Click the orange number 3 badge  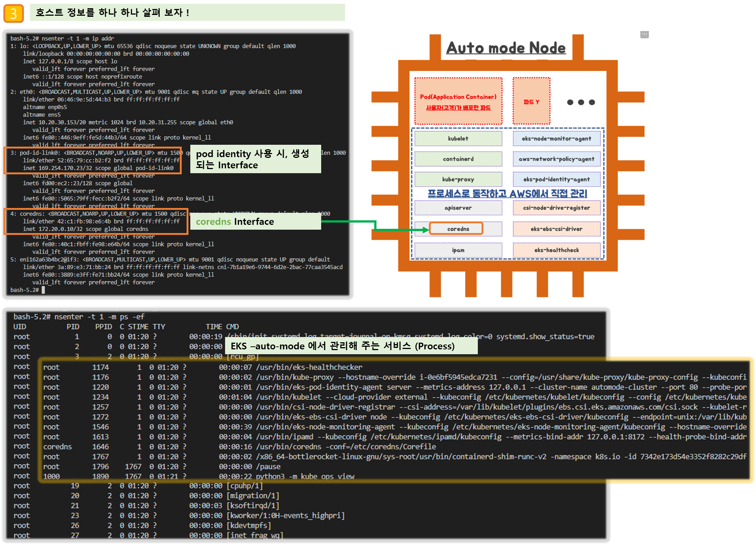tap(13, 13)
